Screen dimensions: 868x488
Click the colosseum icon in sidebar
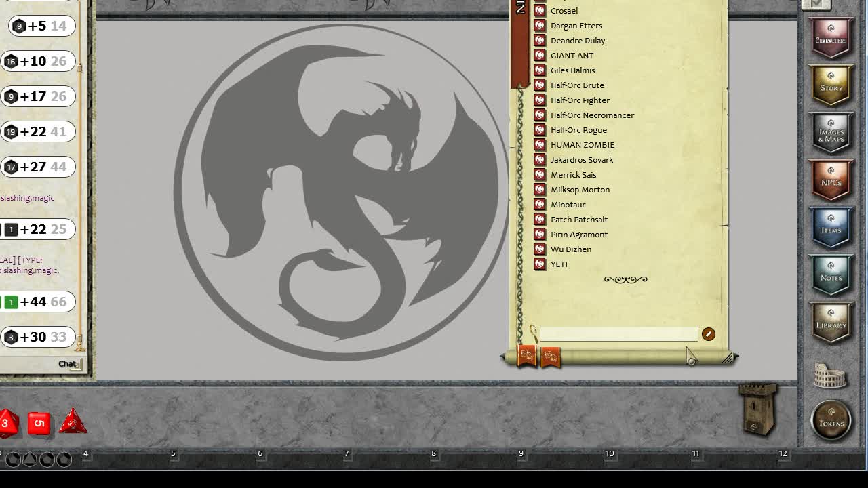tap(830, 376)
